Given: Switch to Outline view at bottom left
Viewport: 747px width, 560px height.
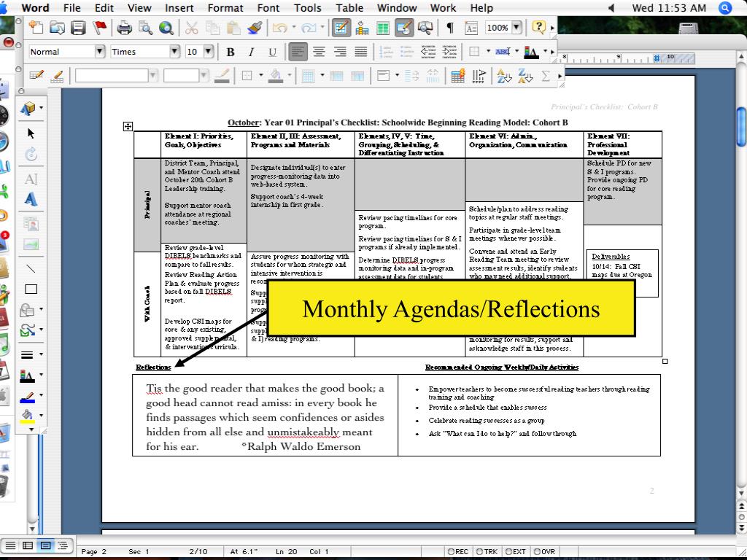Looking at the screenshot, I should click(63, 545).
